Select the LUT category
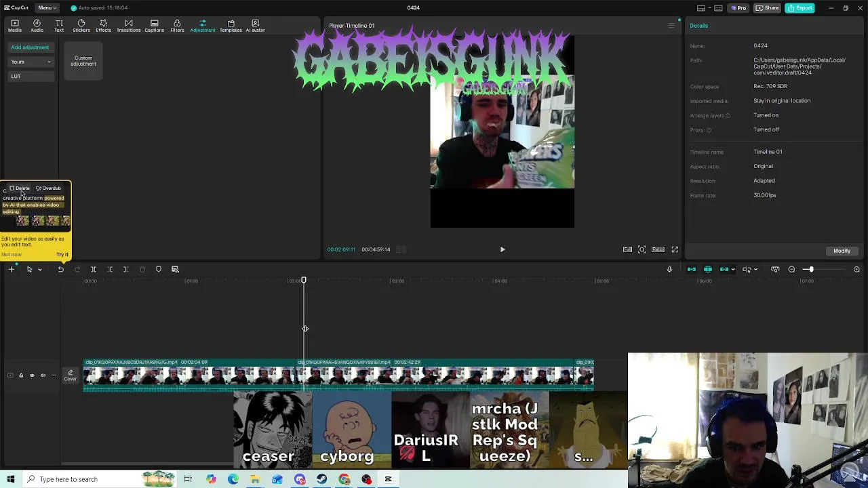868x488 pixels. pyautogui.click(x=31, y=76)
